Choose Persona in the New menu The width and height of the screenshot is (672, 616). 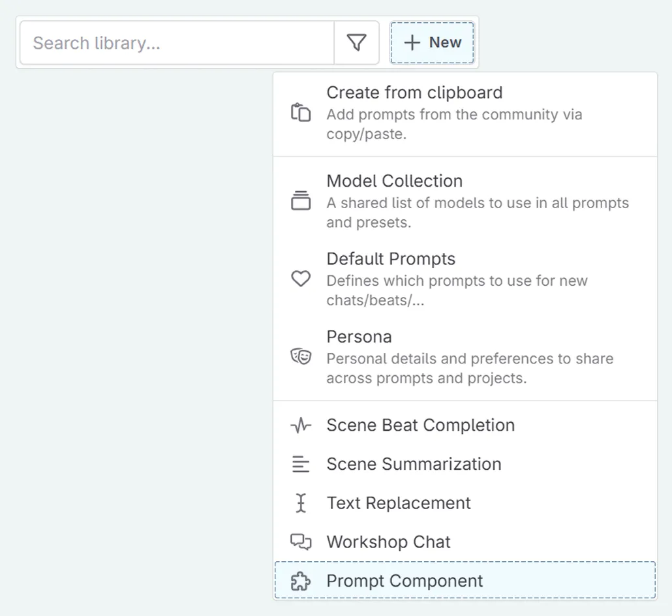(x=359, y=337)
